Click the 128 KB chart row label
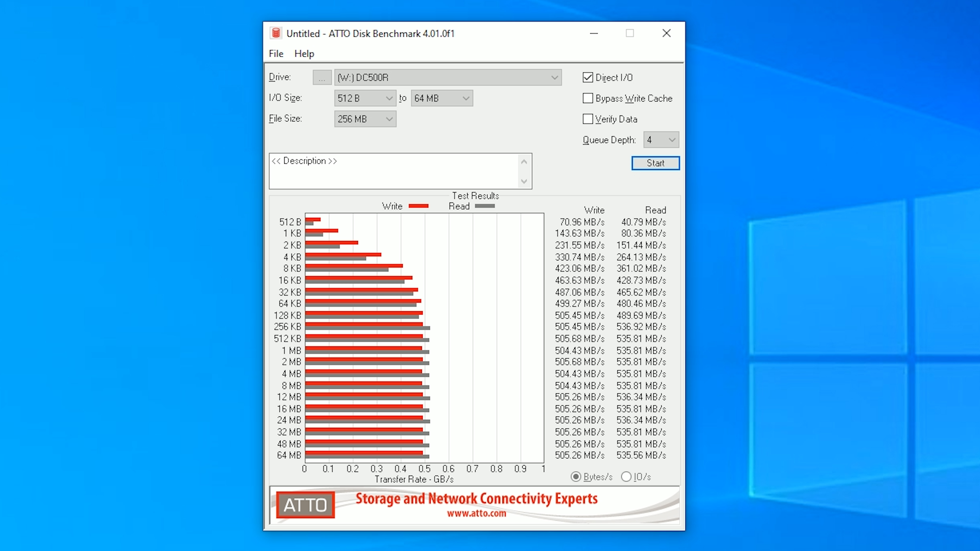Screen dimensions: 980x551 pos(287,315)
